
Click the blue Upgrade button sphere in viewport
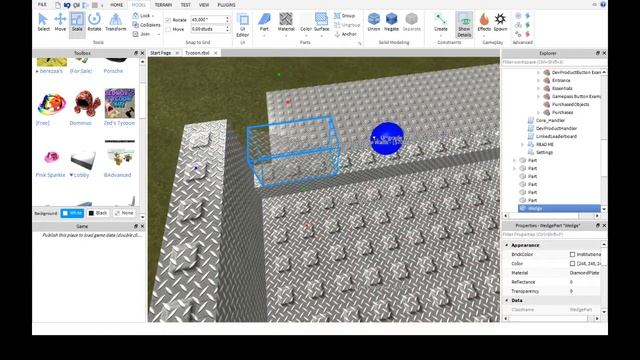point(387,139)
